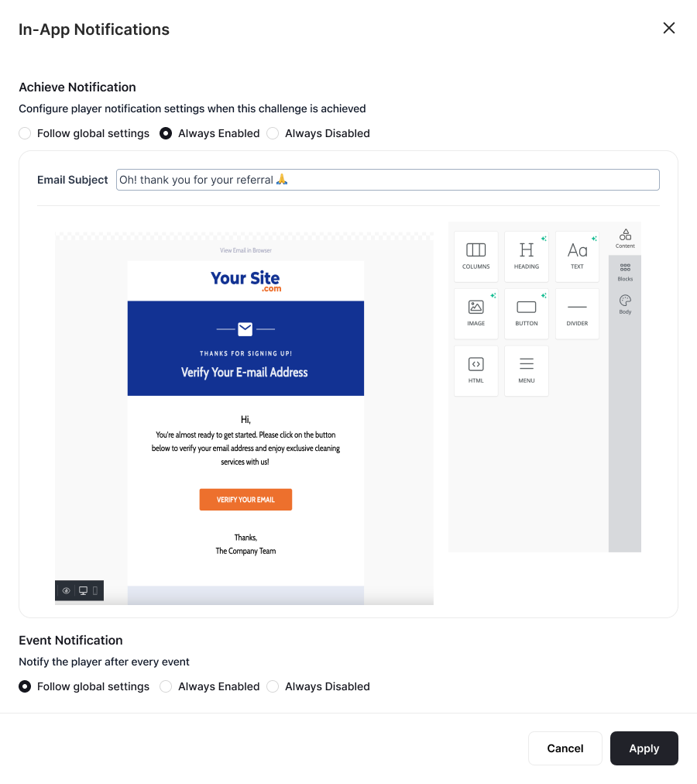
Task: Cancel the In-App Notifications dialog
Action: [565, 748]
